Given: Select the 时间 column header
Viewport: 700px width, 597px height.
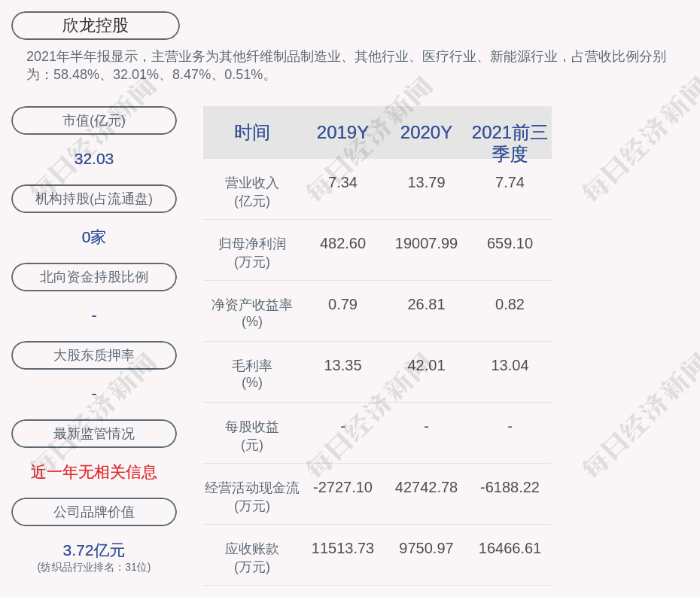Looking at the screenshot, I should pos(251,132).
